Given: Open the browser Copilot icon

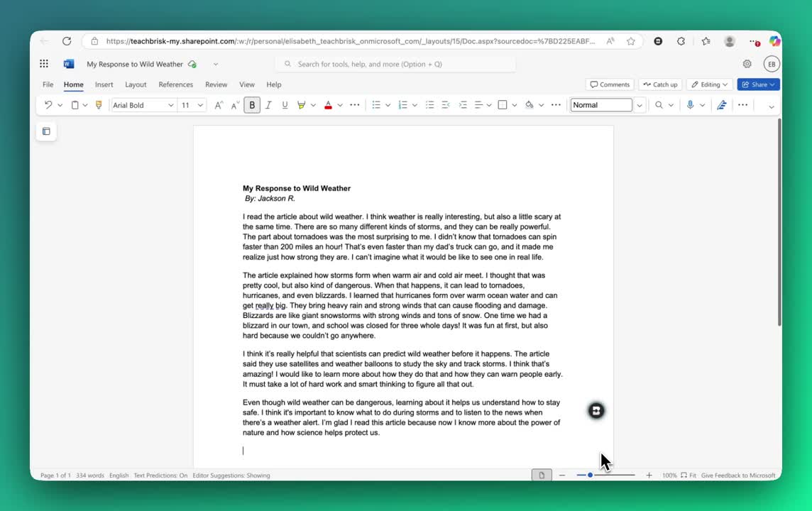Looking at the screenshot, I should coord(774,41).
